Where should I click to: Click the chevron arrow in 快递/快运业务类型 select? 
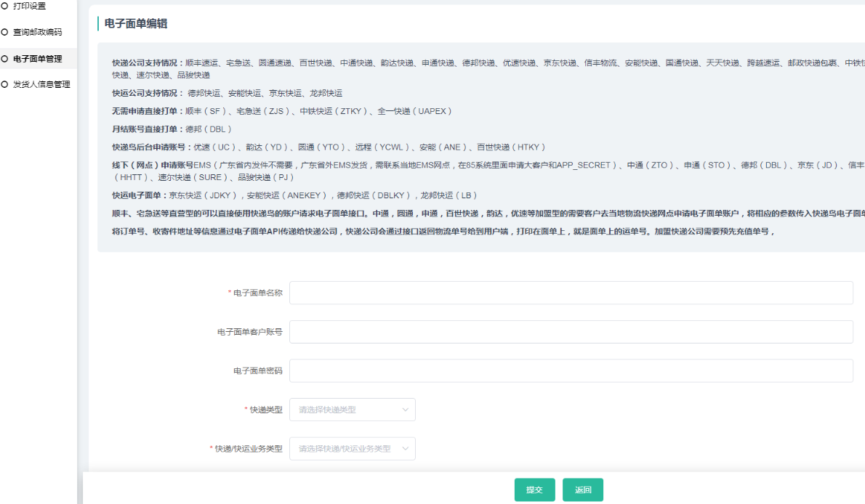406,449
